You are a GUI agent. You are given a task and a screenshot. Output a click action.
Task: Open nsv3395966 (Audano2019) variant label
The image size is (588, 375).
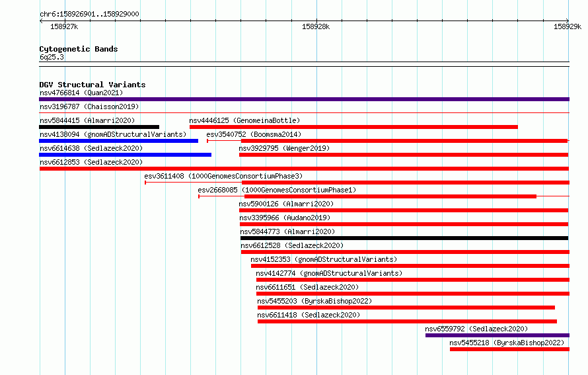tap(285, 218)
